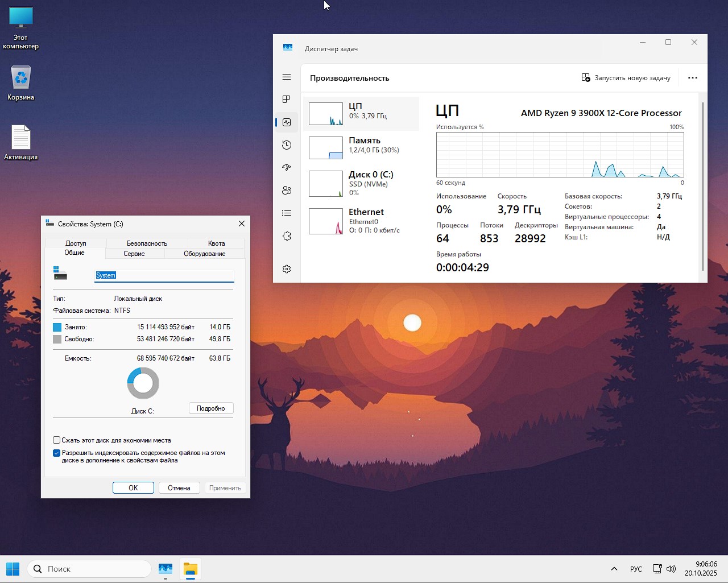Click the Task Manager title bar app icon
Image resolution: width=728 pixels, height=583 pixels.
(x=288, y=48)
